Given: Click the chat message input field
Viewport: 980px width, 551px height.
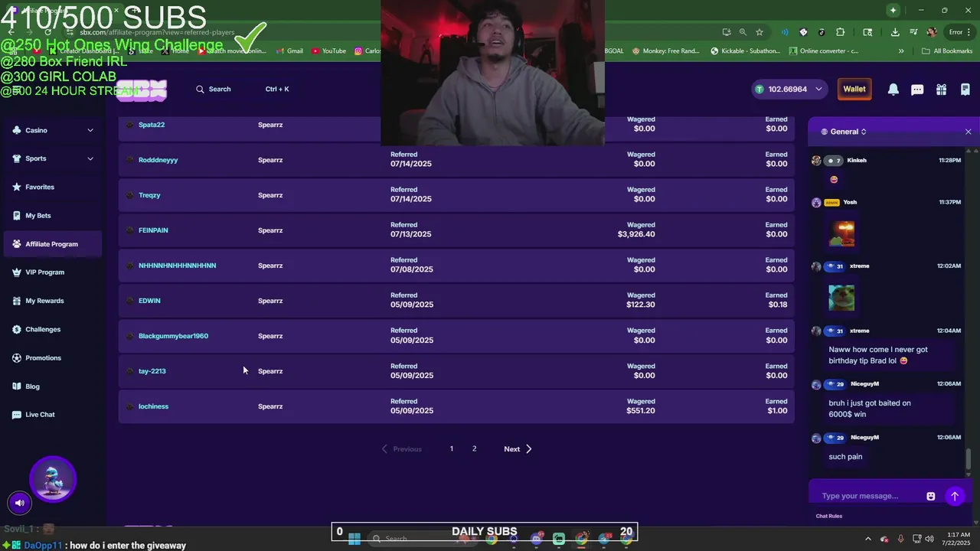Looking at the screenshot, I should coord(869,496).
